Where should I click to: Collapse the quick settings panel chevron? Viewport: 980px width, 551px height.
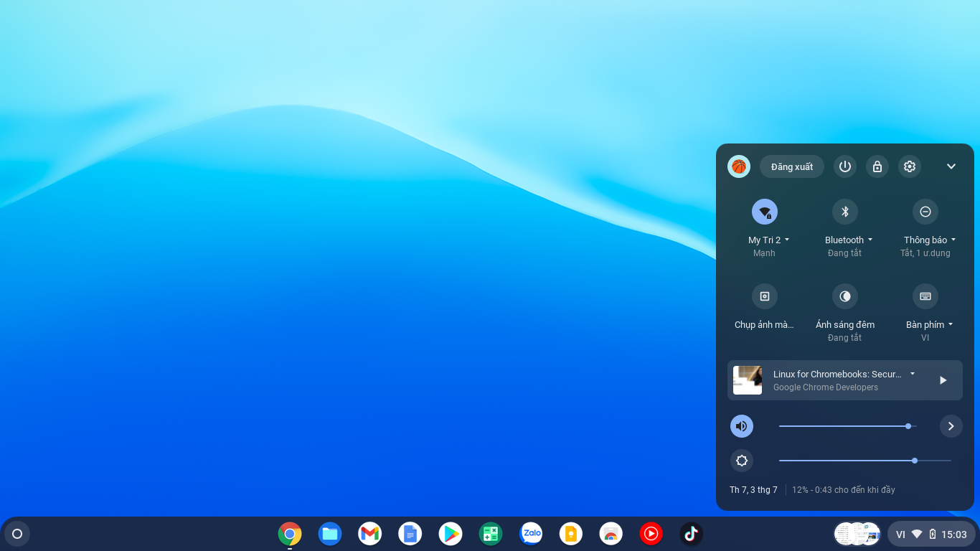point(951,166)
